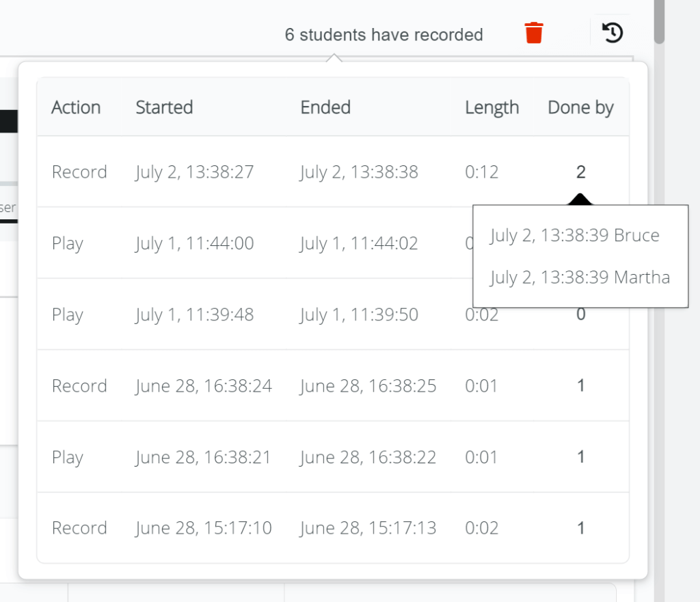
Task: Click the Done by count 2 in first row
Action: (580, 172)
